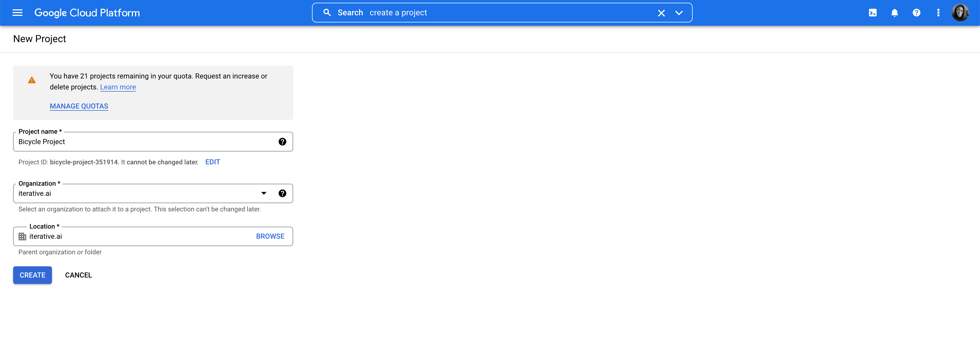Image resolution: width=980 pixels, height=356 pixels.
Task: Expand the search bar dropdown chevron
Action: tap(679, 13)
